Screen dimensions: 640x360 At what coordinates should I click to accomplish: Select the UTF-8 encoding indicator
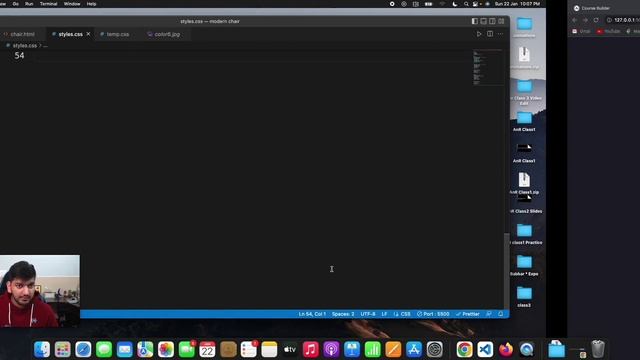tap(368, 314)
